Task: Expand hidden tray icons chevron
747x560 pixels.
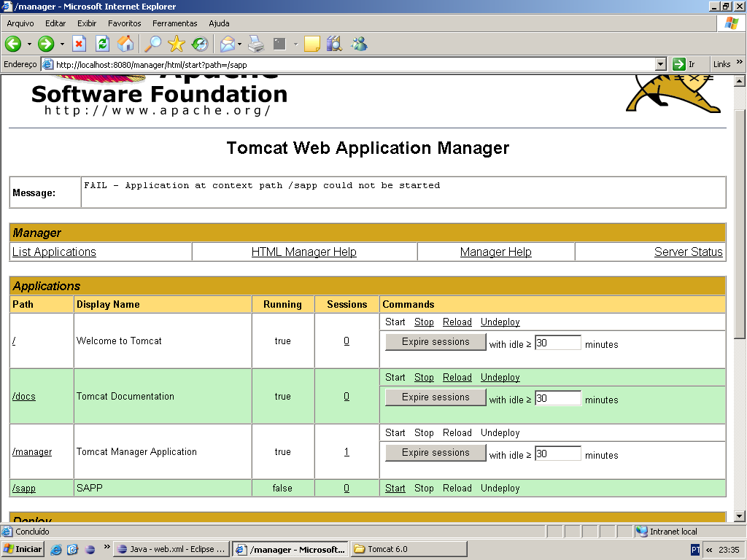Action: pos(709,550)
